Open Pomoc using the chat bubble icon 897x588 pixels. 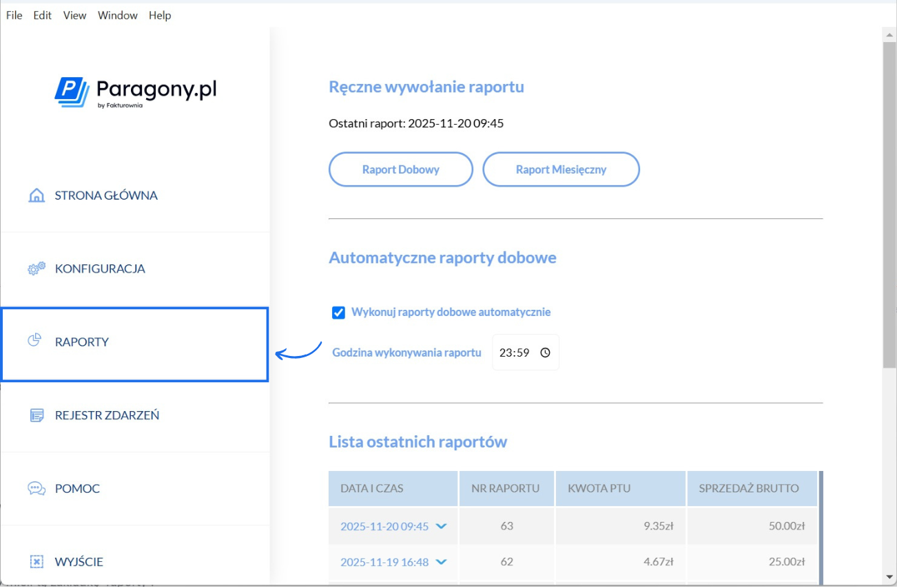[35, 488]
